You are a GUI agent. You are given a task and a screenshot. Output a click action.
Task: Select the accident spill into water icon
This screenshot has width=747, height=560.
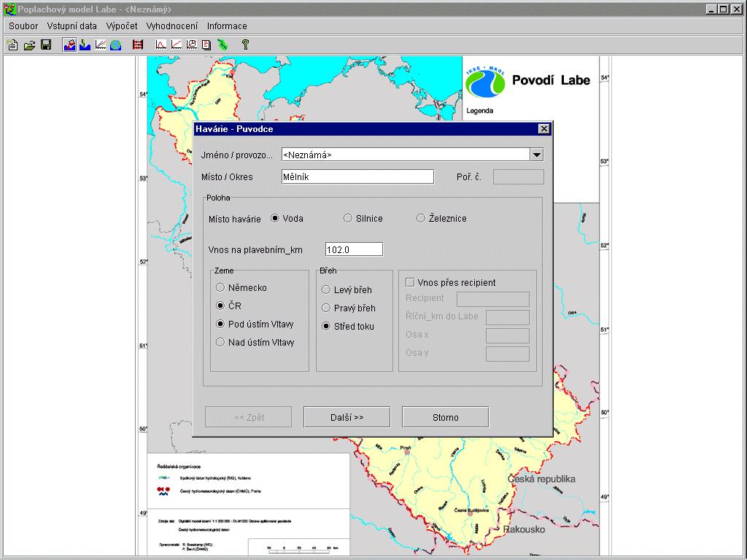(69, 44)
